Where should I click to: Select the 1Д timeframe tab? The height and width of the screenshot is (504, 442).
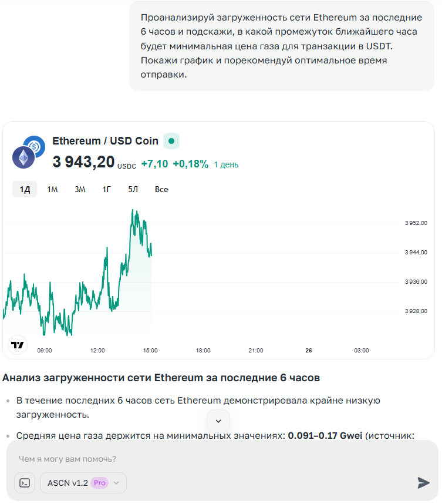click(x=25, y=189)
